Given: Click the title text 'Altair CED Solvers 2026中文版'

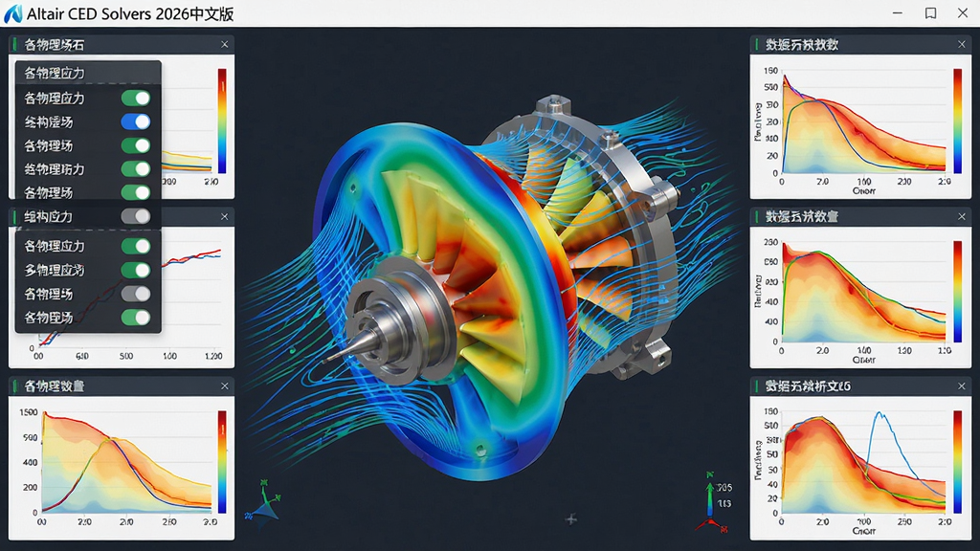Looking at the screenshot, I should pyautogui.click(x=130, y=13).
